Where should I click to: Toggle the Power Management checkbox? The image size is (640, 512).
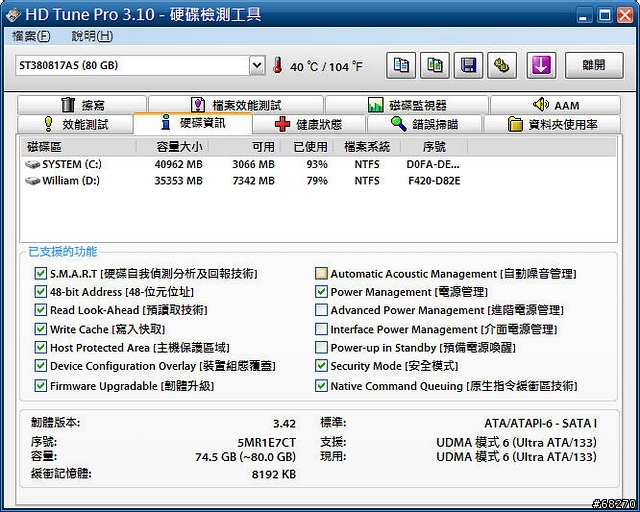coord(321,292)
